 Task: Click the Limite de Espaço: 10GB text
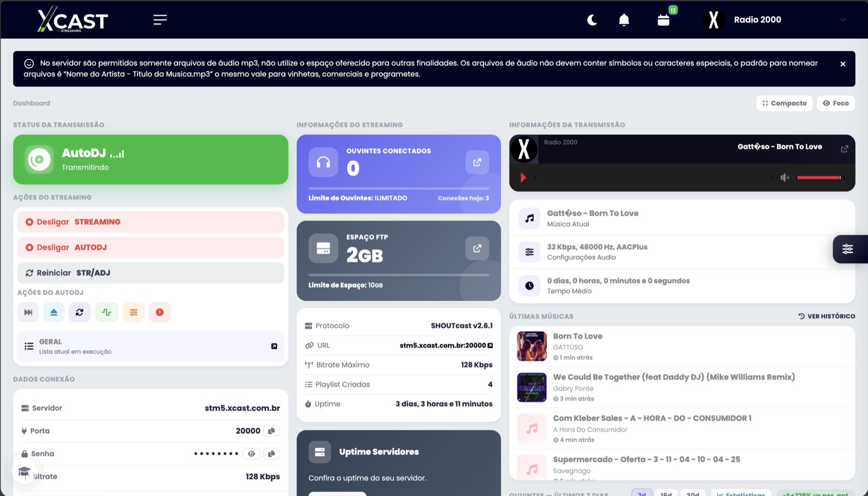click(346, 285)
